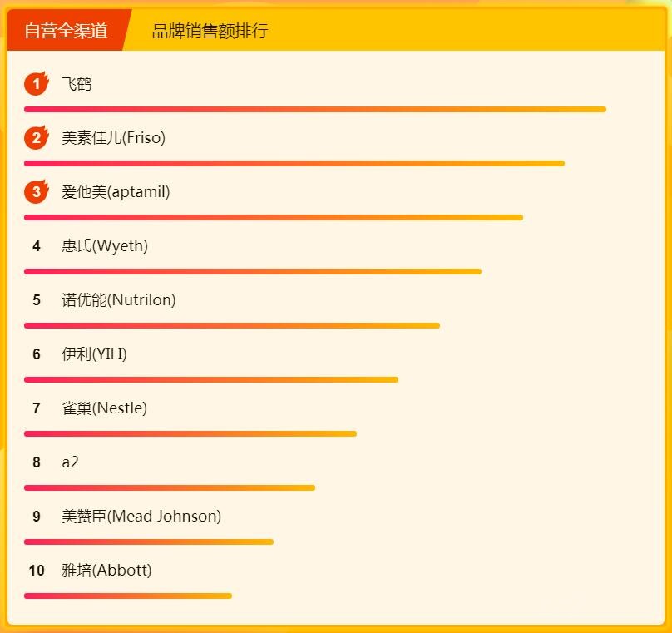Click the sales bar under 雅培(Abbott)
The image size is (672, 633).
[128, 596]
